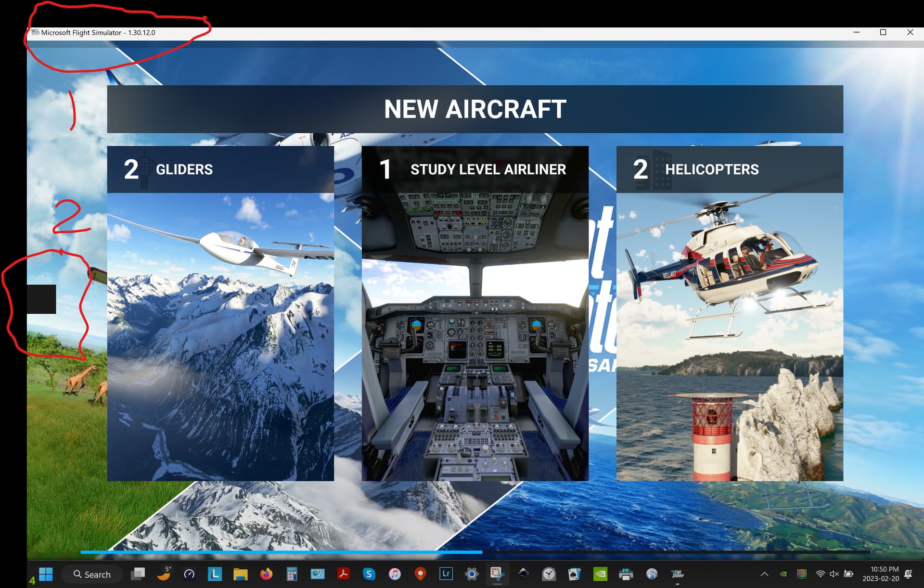Open Skype from the taskbar
The width and height of the screenshot is (924, 588).
pos(369,574)
